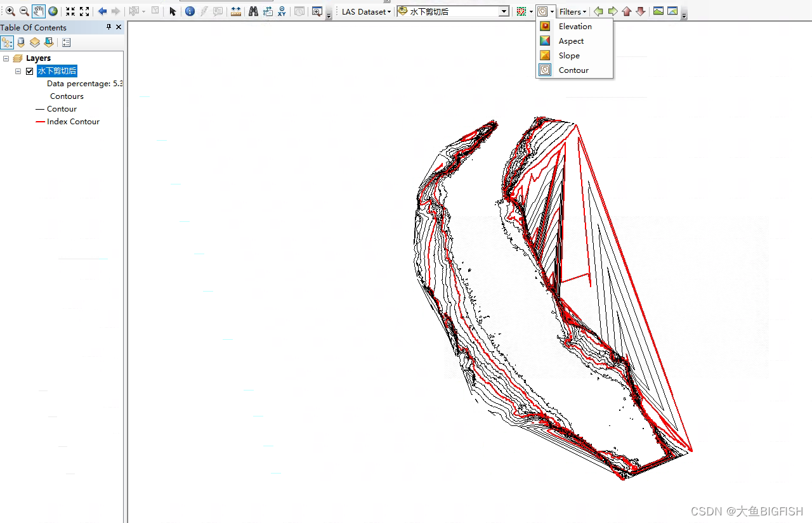The image size is (812, 523).
Task: Click the Zoom In tool
Action: point(10,11)
